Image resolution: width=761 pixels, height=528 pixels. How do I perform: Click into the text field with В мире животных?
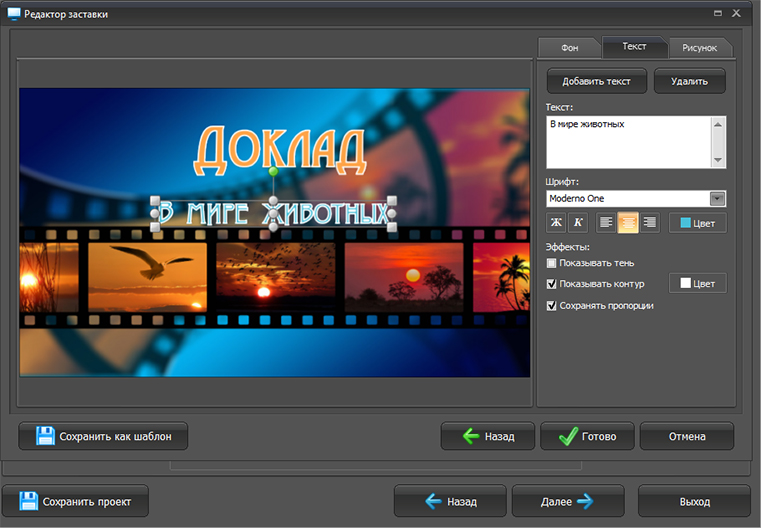(628, 141)
